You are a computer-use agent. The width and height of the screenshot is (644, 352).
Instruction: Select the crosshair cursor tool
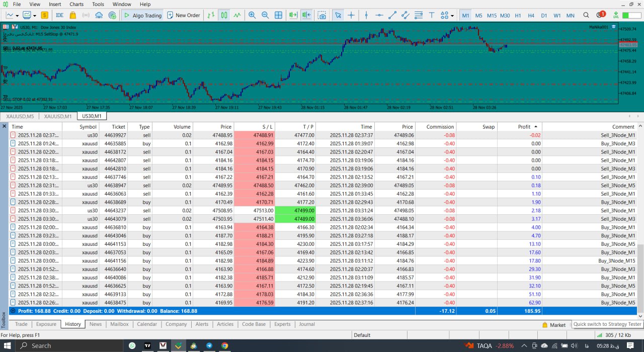[351, 15]
